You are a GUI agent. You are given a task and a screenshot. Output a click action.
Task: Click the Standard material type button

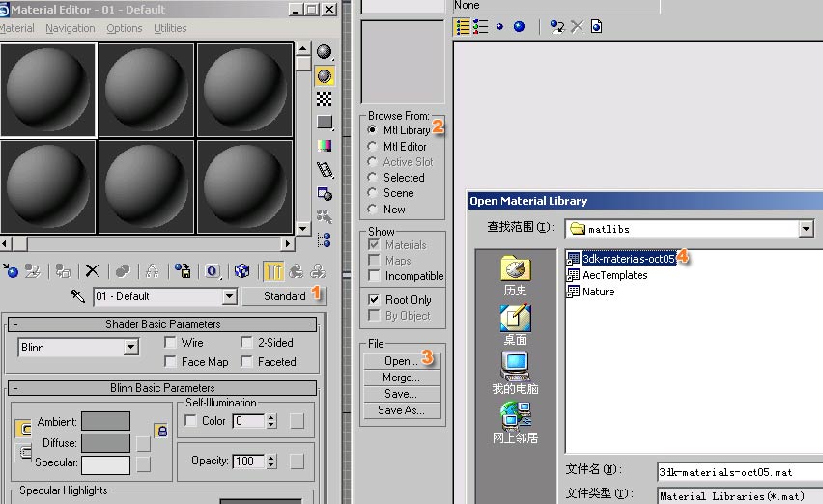[x=284, y=296]
